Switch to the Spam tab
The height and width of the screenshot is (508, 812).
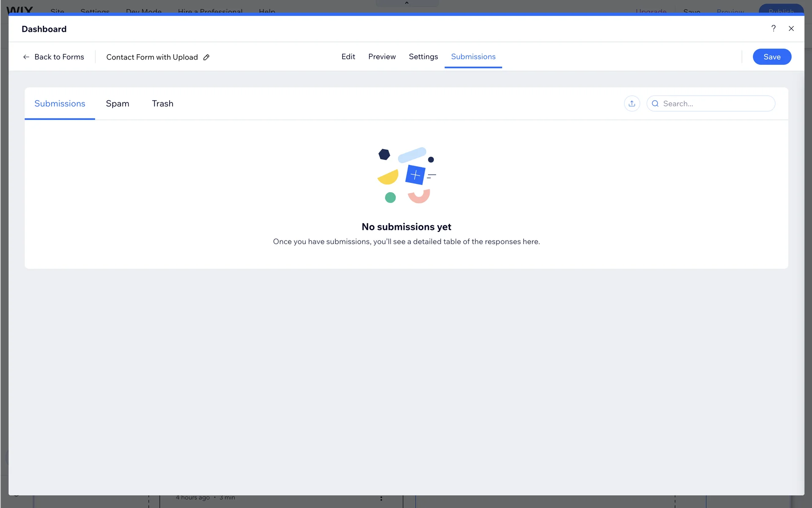(118, 104)
